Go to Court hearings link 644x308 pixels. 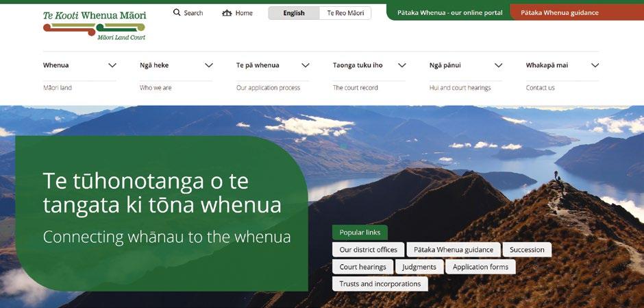tap(362, 267)
